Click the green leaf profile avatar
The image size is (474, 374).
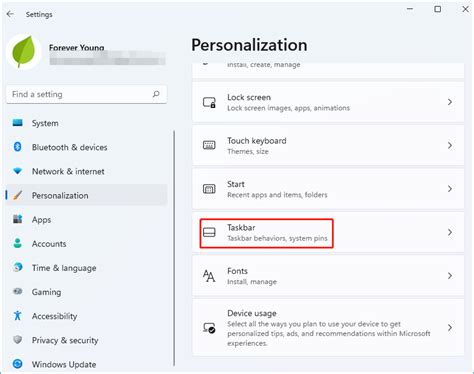(24, 52)
